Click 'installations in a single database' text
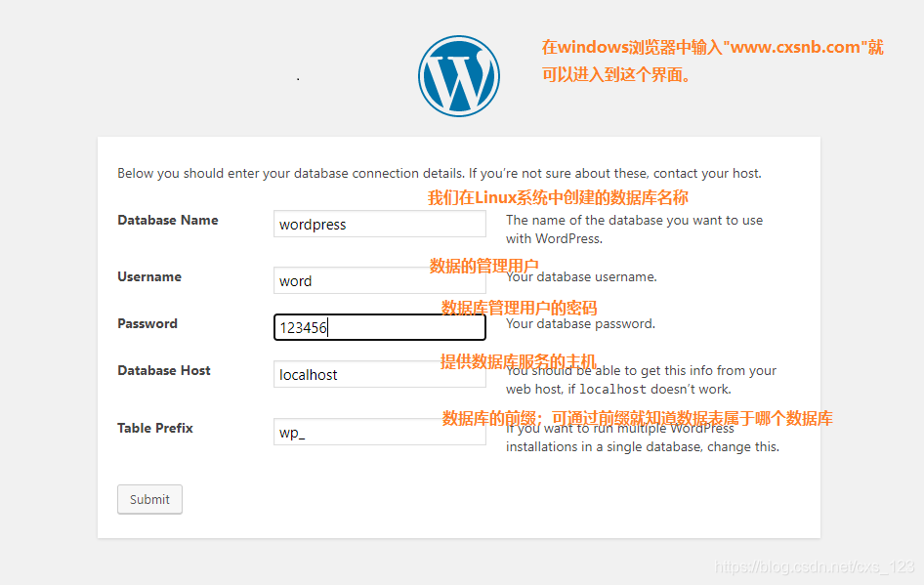 pos(643,446)
